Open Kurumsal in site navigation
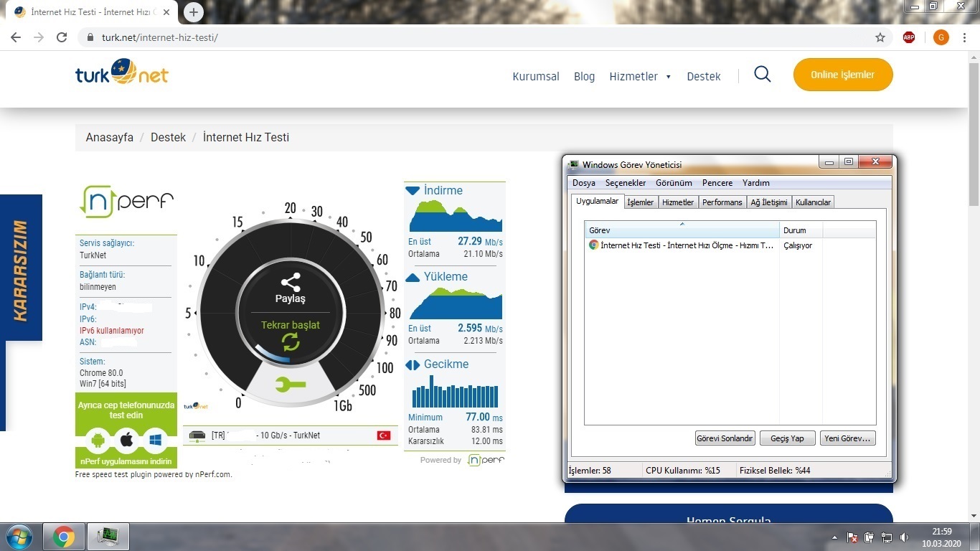This screenshot has height=551, width=980. click(536, 76)
